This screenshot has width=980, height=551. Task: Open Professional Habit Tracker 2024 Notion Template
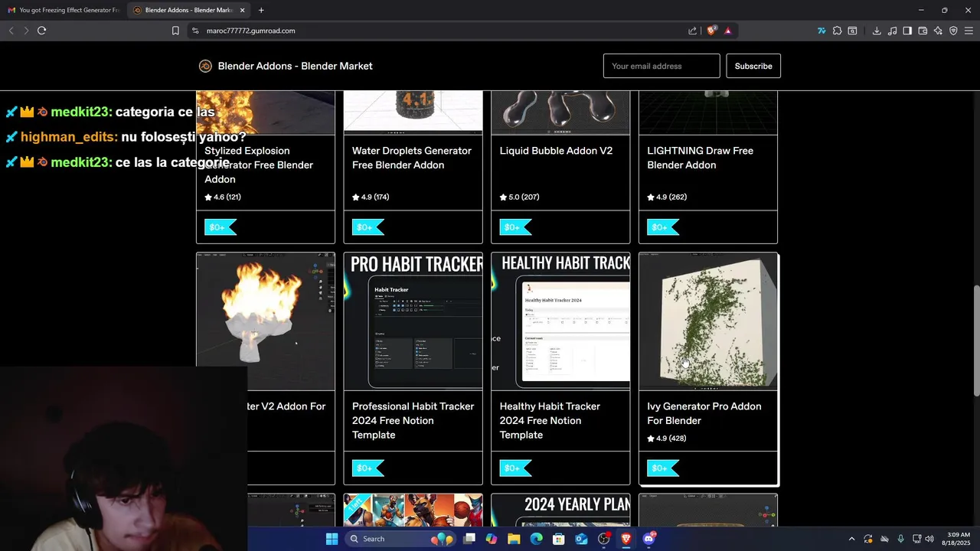coord(413,420)
